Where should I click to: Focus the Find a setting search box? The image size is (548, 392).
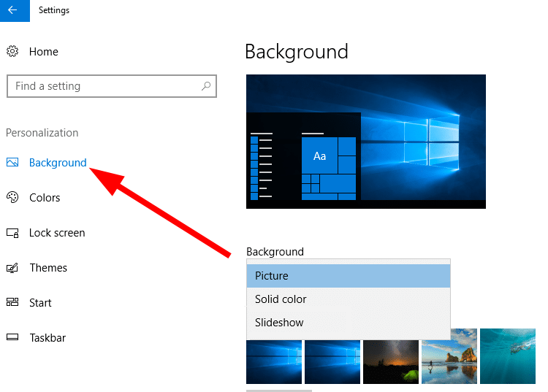pyautogui.click(x=112, y=86)
